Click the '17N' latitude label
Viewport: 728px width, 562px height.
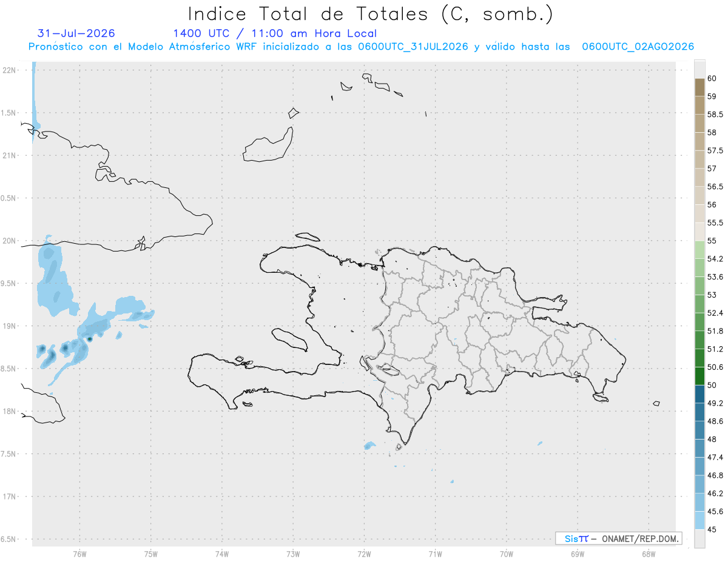[x=11, y=497]
